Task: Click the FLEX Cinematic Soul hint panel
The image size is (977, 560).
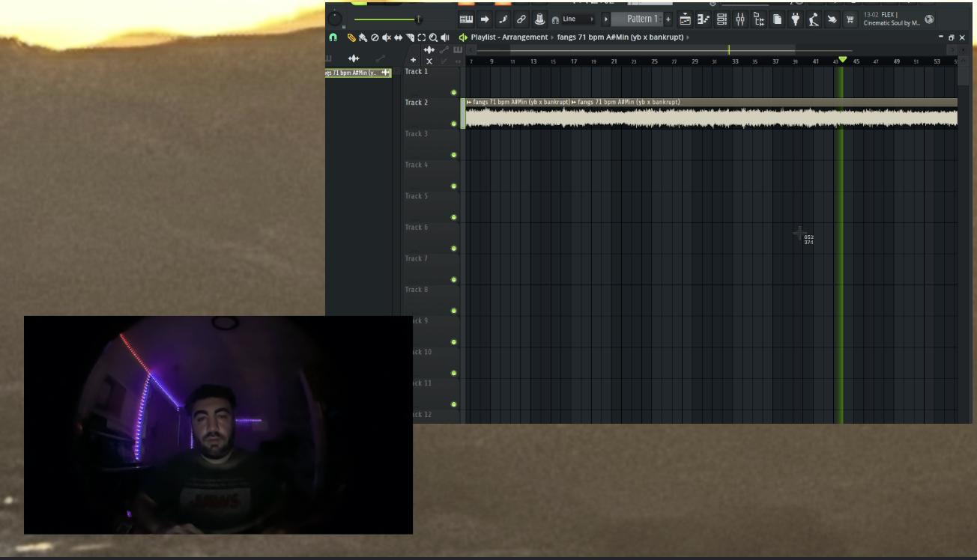Action: coord(892,19)
